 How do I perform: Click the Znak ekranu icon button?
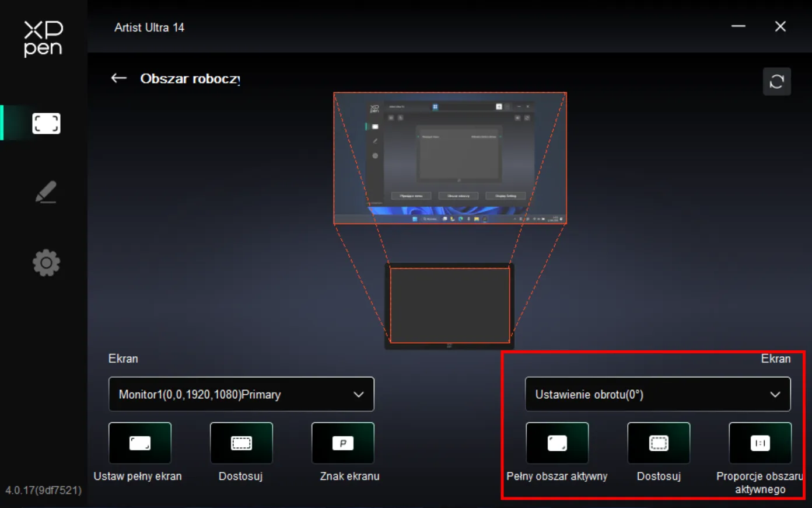coord(343,443)
